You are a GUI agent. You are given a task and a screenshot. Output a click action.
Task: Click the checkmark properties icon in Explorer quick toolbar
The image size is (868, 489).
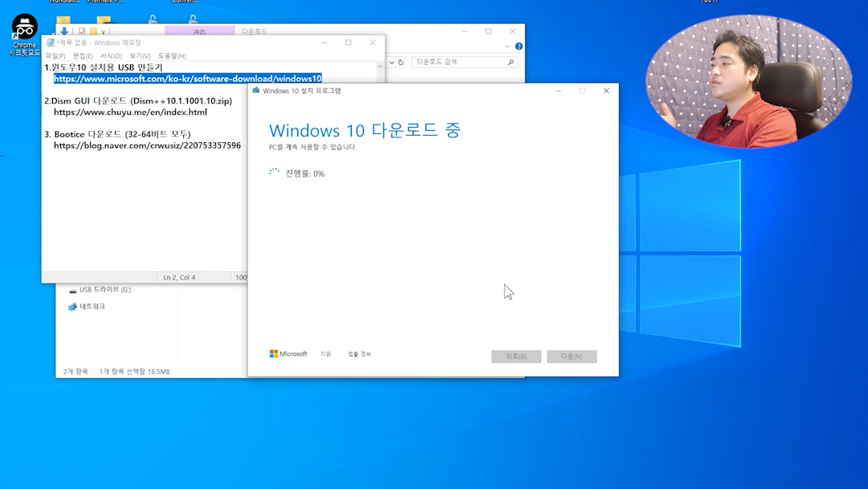click(x=81, y=31)
